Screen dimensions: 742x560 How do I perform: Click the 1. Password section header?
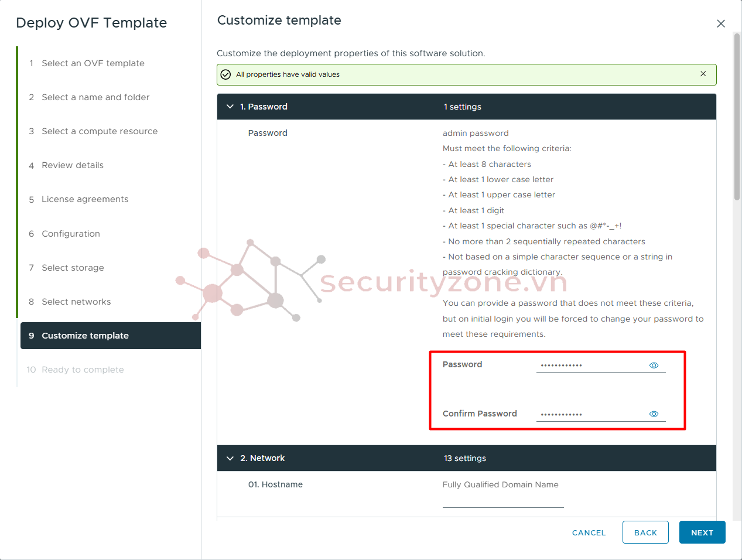[467, 107]
